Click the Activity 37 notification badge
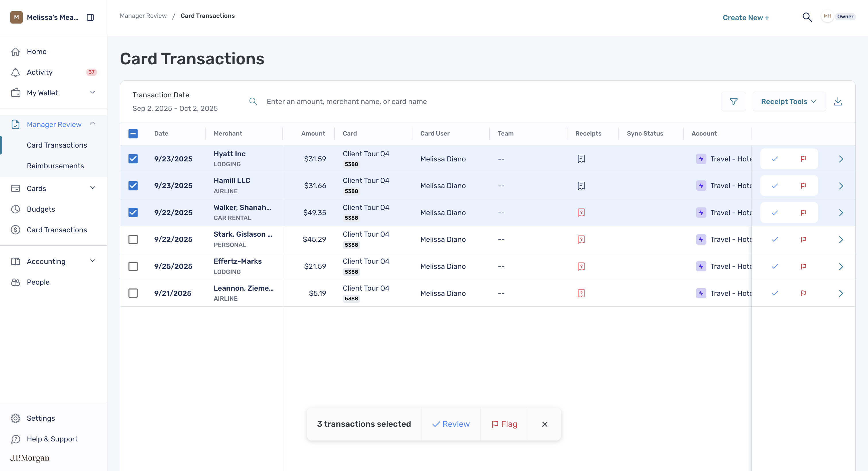Screen dimensions: 868x471 91,72
